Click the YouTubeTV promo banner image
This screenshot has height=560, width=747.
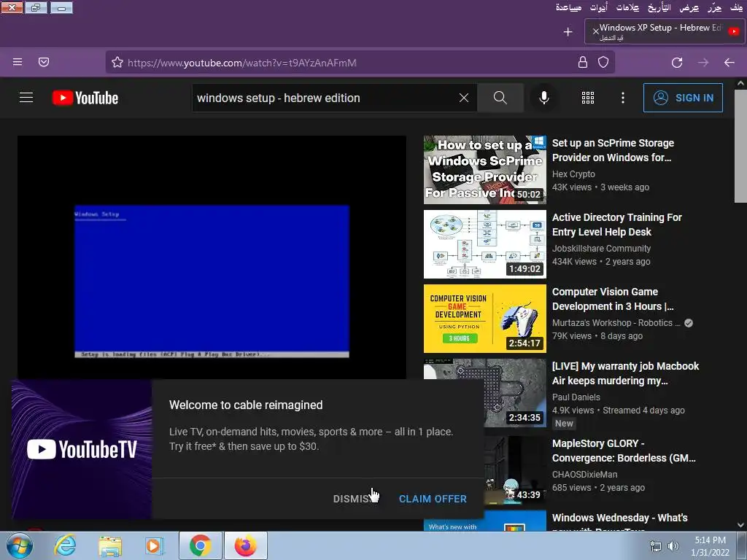click(82, 449)
